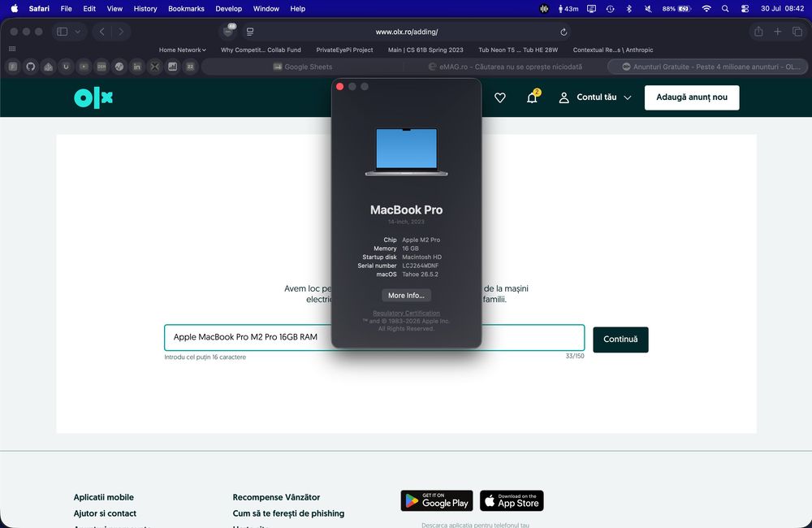The image size is (812, 528).
Task: Click the Adaugă anunț nou button
Action: coord(691,97)
